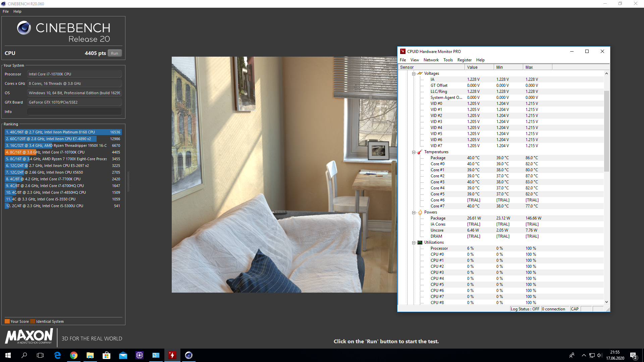Click the Hardware Monitor vertical scrollbar thumb
The width and height of the screenshot is (644, 362).
[x=606, y=131]
